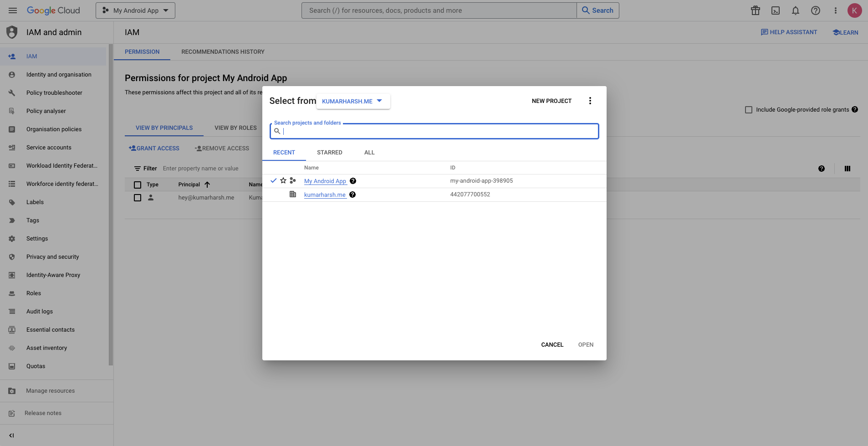Click the NEW PROJECT button
The height and width of the screenshot is (446, 868).
(x=551, y=101)
